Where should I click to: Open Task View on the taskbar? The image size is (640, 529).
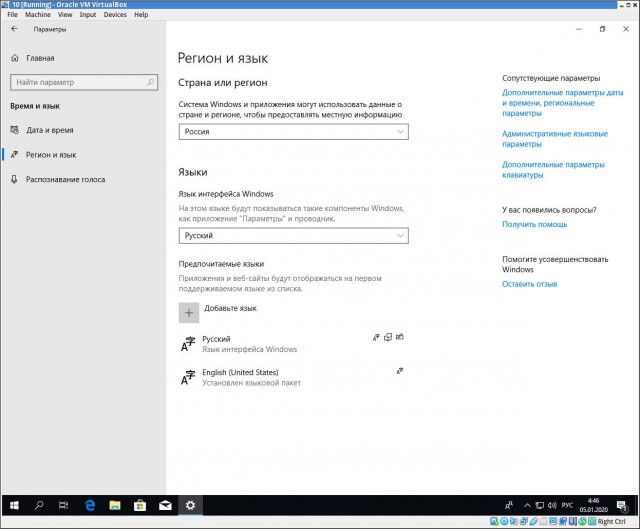point(64,505)
